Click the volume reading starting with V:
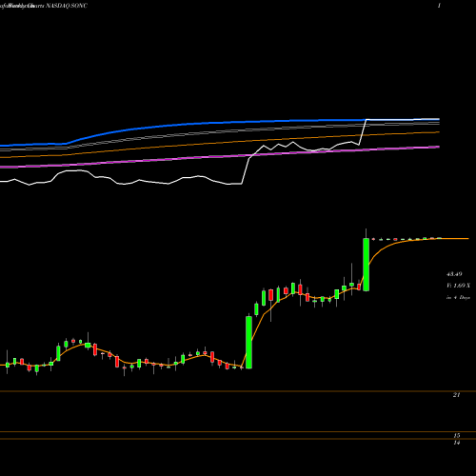The image size is (476, 476). 458,286
